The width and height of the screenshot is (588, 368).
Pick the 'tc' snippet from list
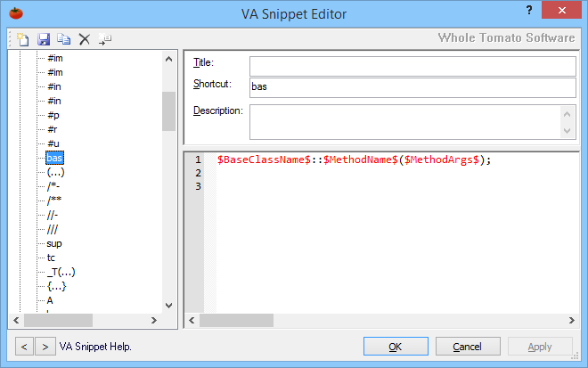(x=52, y=258)
